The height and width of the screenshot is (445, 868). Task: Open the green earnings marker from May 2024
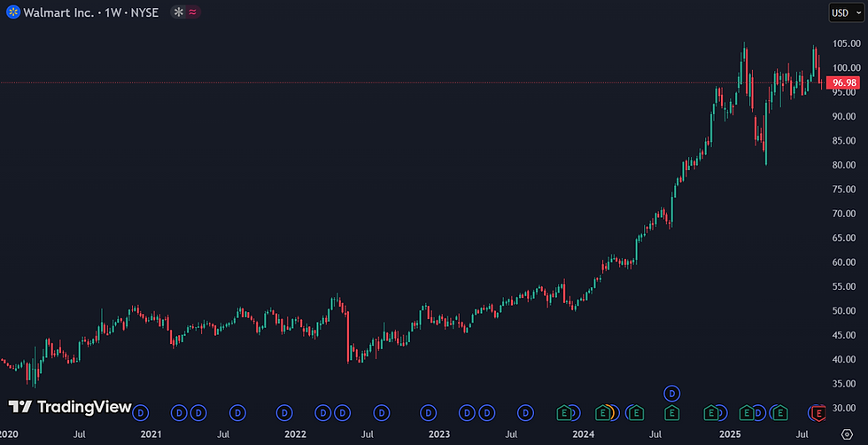[637, 413]
